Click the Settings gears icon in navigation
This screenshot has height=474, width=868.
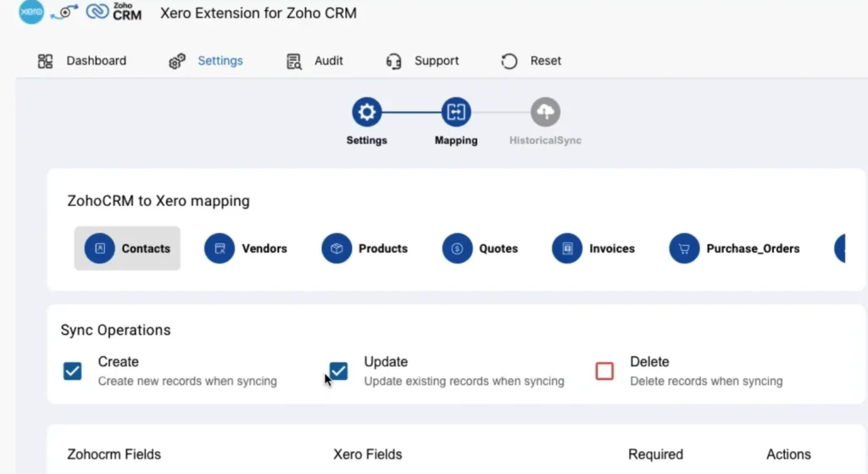point(177,61)
